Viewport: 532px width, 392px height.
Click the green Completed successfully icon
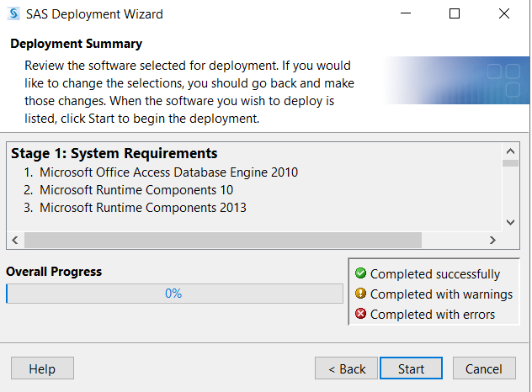(x=360, y=273)
